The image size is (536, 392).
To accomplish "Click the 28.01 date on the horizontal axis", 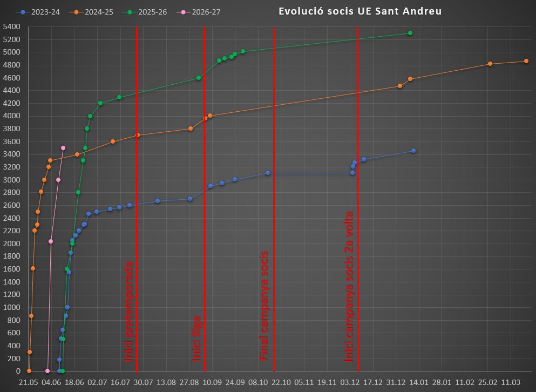I will coord(442,382).
